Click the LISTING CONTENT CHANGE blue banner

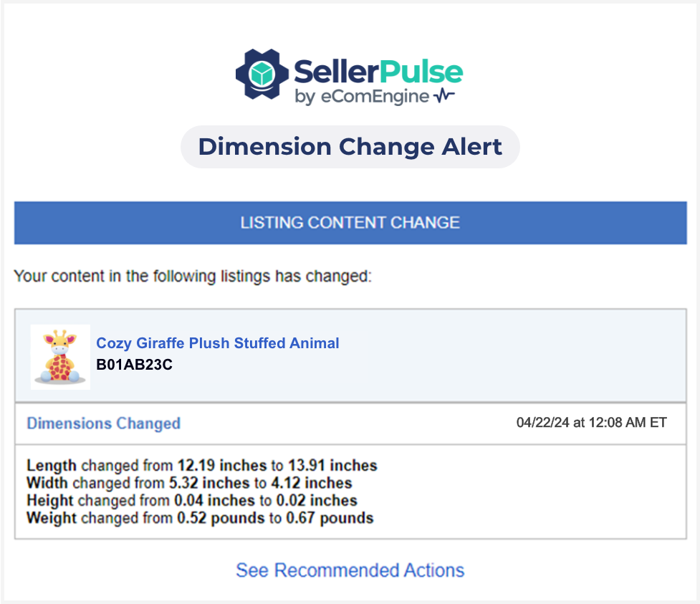pos(350,223)
